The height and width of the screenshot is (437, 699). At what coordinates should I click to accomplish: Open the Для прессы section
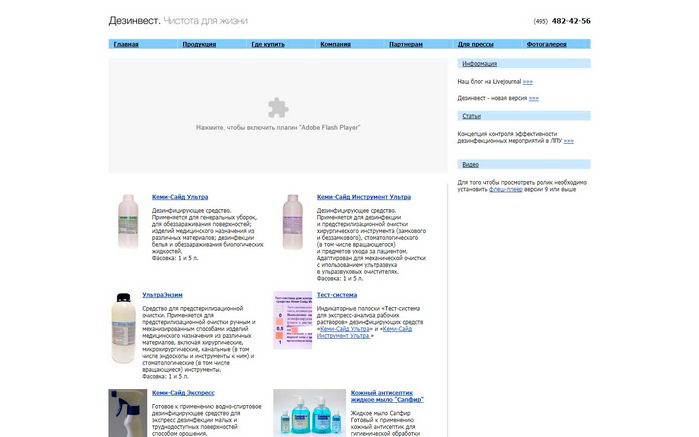click(x=476, y=44)
